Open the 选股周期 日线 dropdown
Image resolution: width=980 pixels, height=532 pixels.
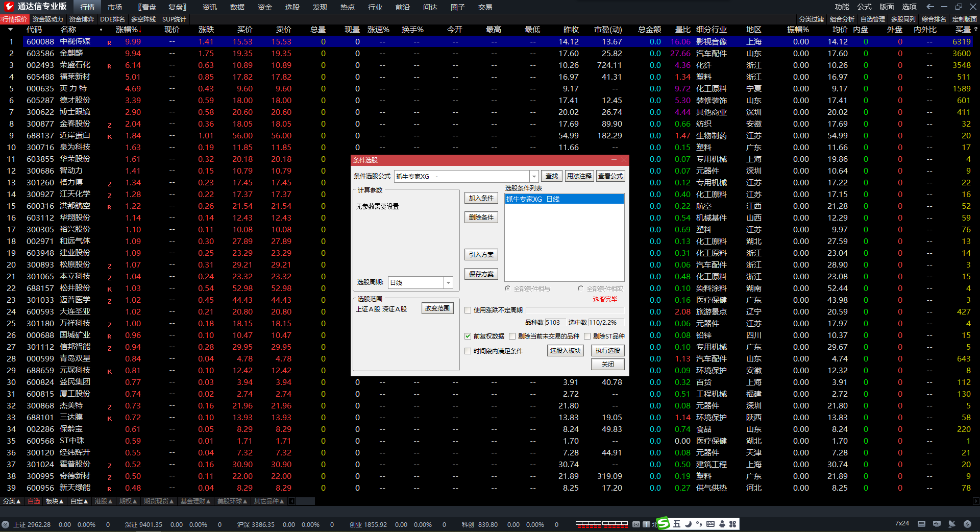pos(448,282)
